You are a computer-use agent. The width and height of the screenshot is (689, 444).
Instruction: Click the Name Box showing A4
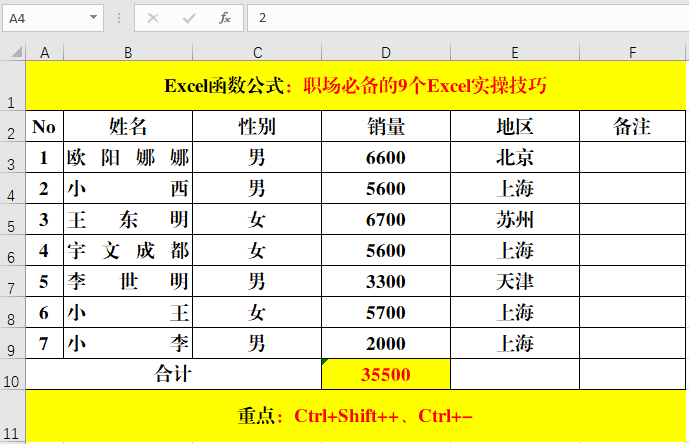tap(53, 18)
